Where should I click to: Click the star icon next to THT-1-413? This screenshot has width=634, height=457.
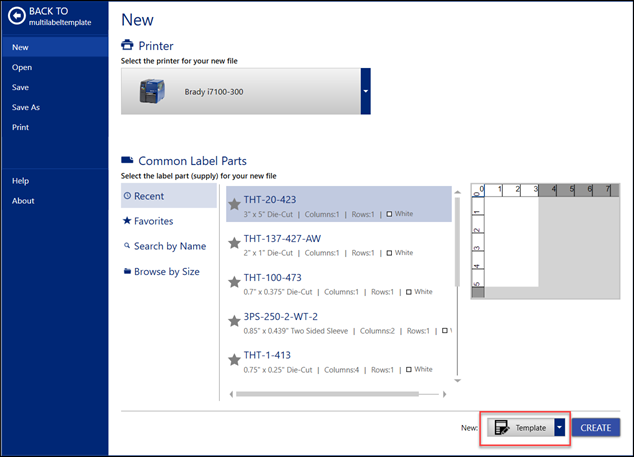click(x=235, y=359)
